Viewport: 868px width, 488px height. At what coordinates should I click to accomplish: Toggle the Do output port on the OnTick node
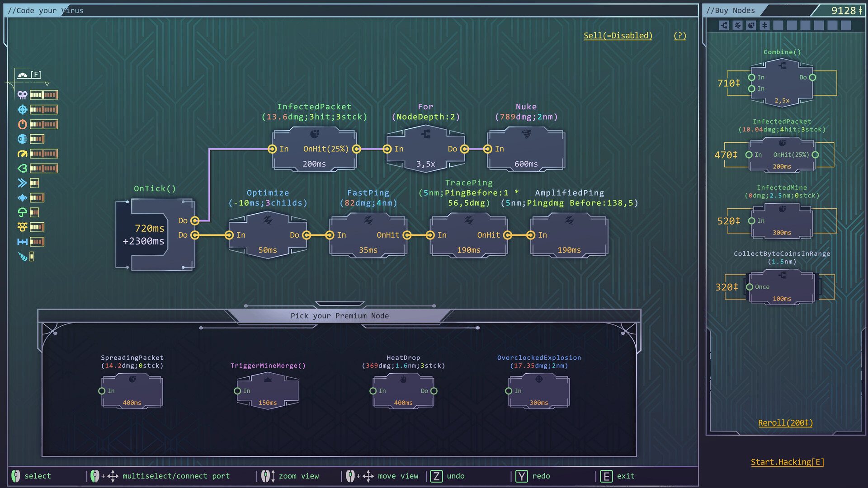195,221
